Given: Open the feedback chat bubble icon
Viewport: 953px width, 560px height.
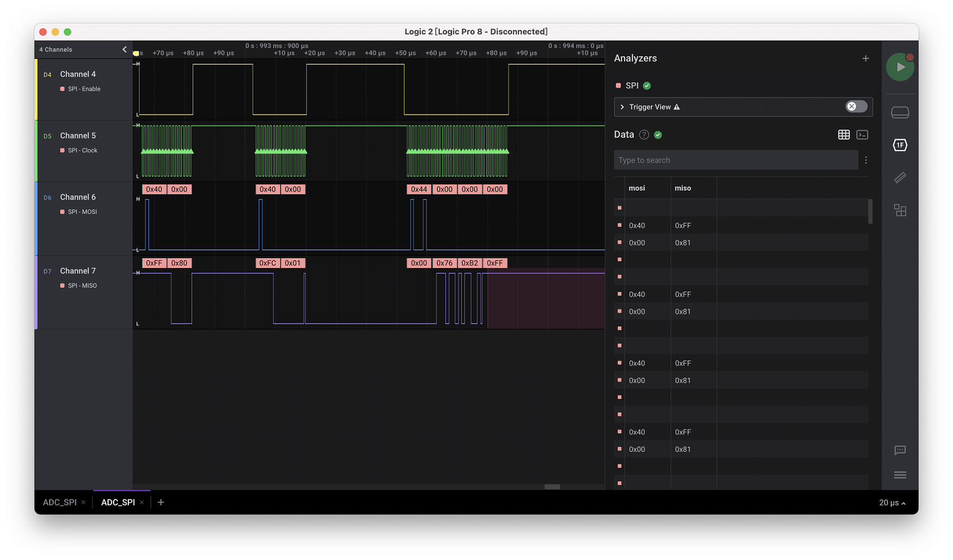Looking at the screenshot, I should tap(900, 450).
